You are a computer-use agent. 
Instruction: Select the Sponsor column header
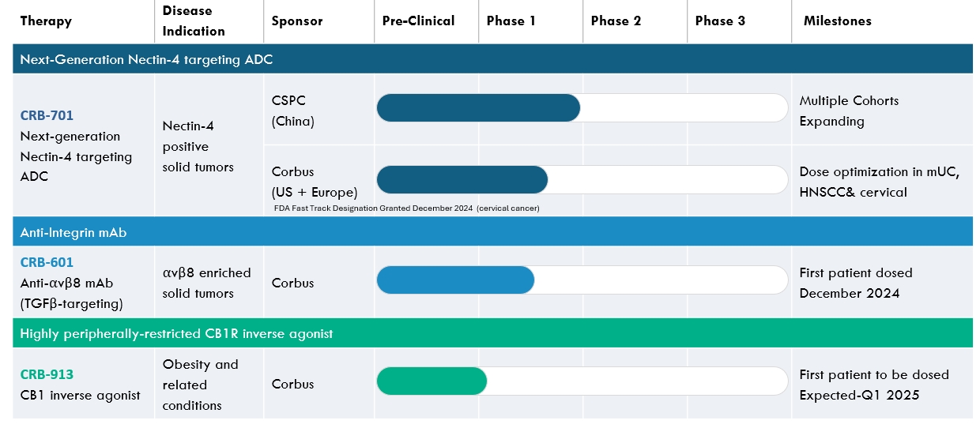click(x=296, y=21)
